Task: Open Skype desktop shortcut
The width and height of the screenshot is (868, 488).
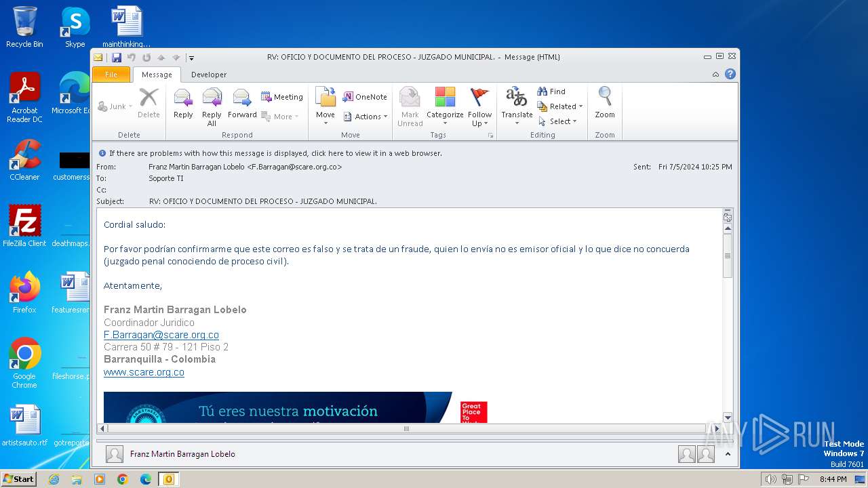Action: pos(75,27)
